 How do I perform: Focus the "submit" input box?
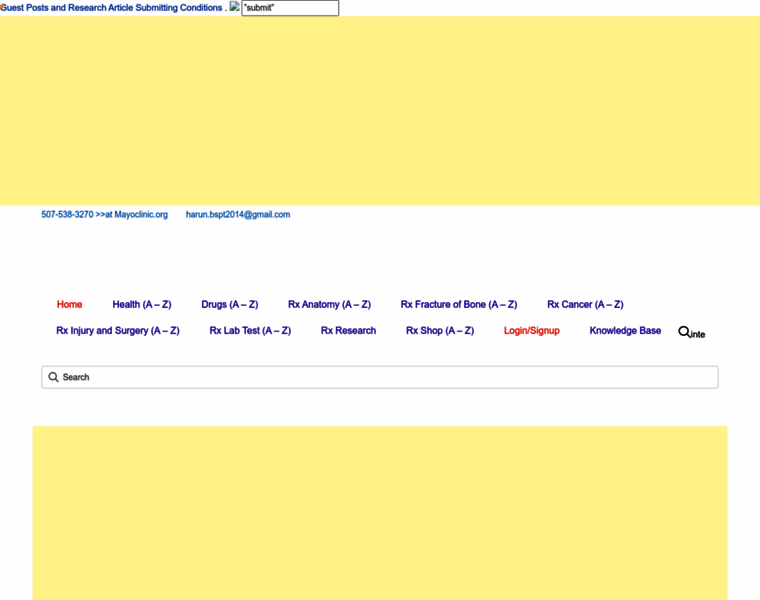click(290, 8)
